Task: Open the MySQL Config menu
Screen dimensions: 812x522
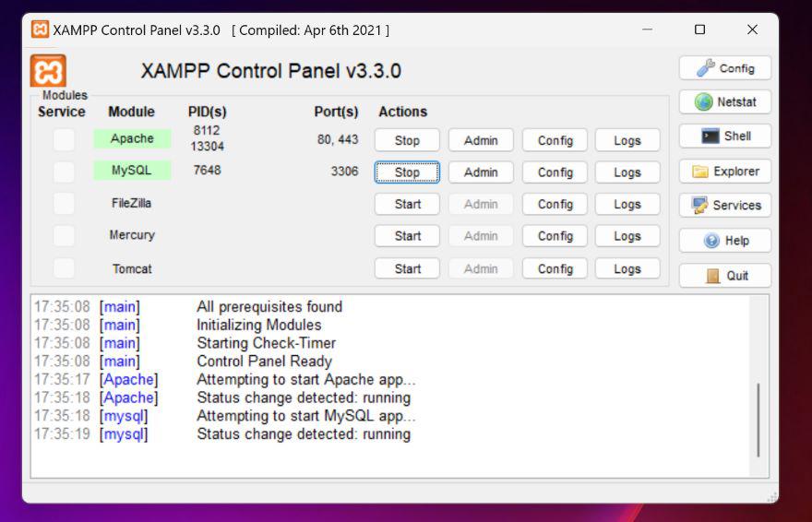Action: pos(555,172)
